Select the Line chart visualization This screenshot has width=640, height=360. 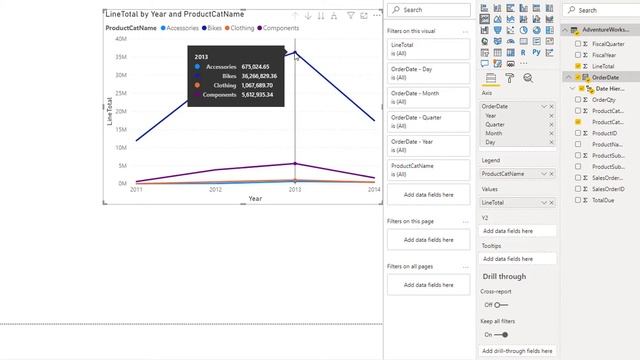pos(484,19)
